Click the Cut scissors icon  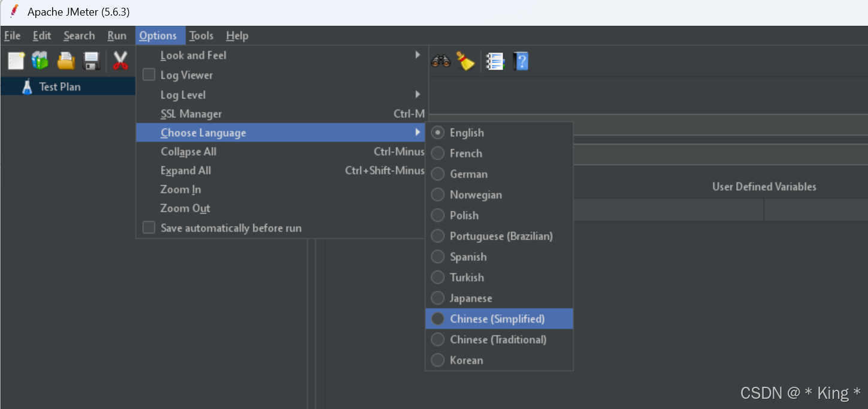120,61
